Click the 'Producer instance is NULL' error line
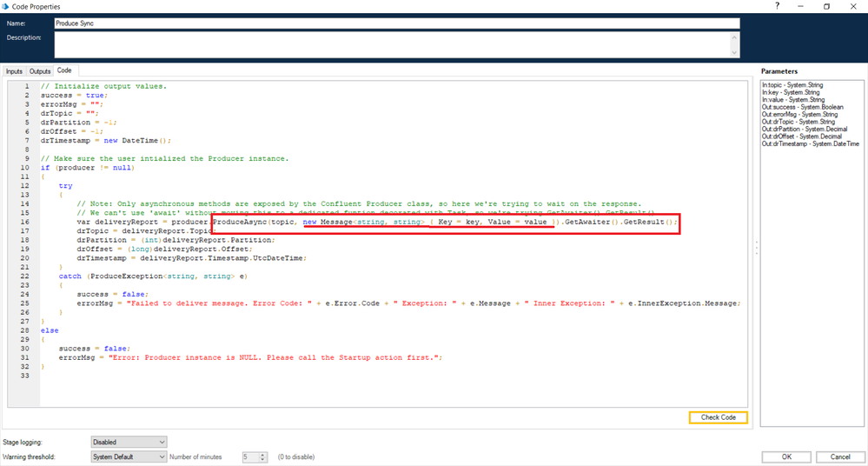The image size is (868, 466). coord(250,357)
